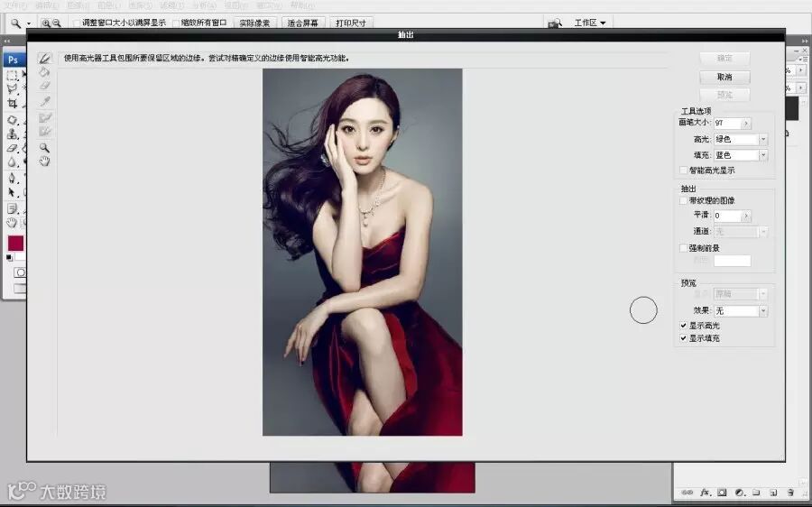Click Bridge icon beside 工作区 in options bar
Viewport: 812px width, 507px height.
pyautogui.click(x=555, y=23)
